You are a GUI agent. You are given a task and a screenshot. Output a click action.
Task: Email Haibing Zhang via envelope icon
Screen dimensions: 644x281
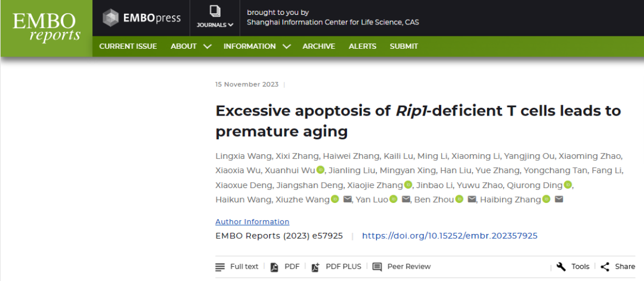pyautogui.click(x=559, y=199)
